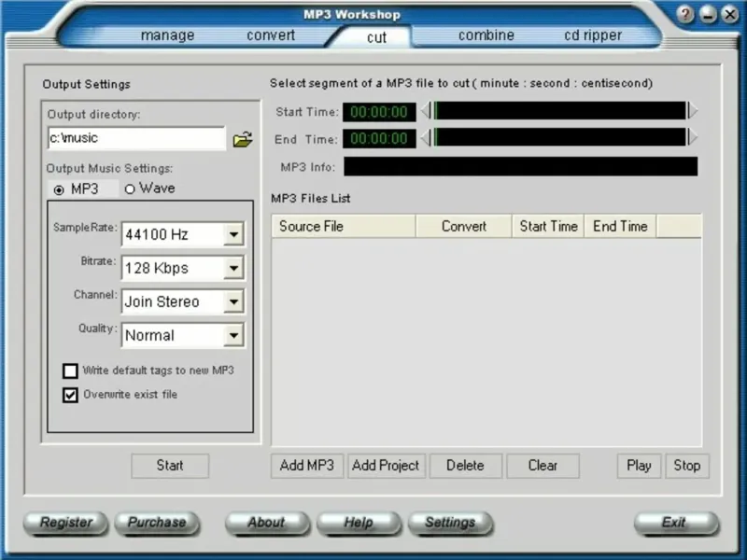Click the Purchase button
747x560 pixels.
point(157,523)
